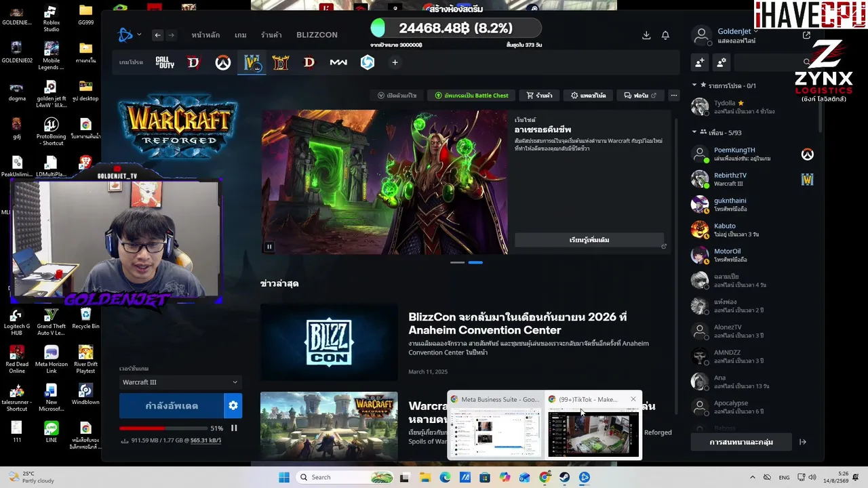This screenshot has height=488, width=868.
Task: Open the more options ellipsis button
Action: point(673,96)
